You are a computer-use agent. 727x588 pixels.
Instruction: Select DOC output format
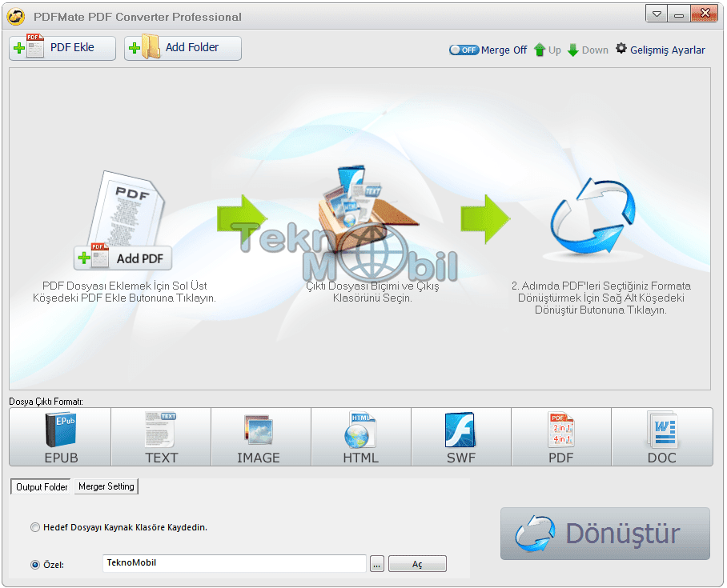[662, 437]
